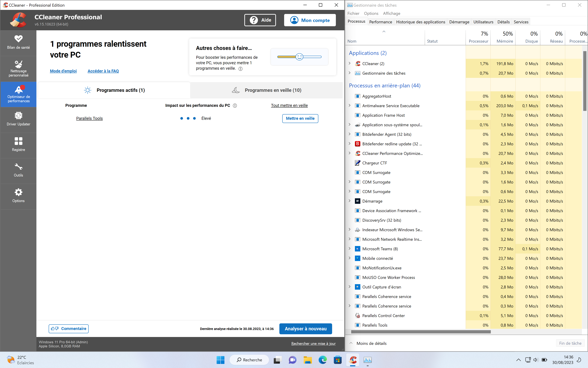This screenshot has height=368, width=588.
Task: Click Task Manager horizontal scrollbar
Action: [421, 332]
